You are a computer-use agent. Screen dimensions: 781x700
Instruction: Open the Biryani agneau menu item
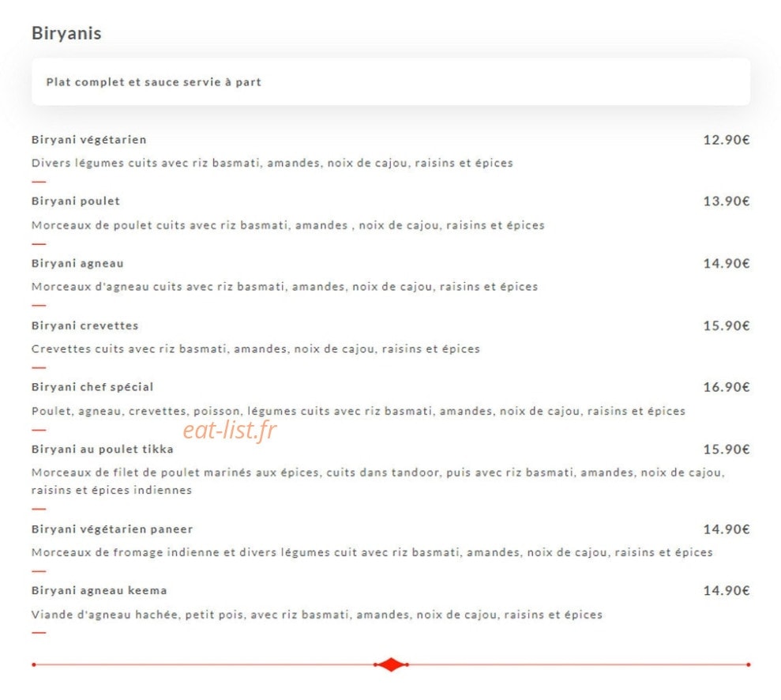(77, 264)
